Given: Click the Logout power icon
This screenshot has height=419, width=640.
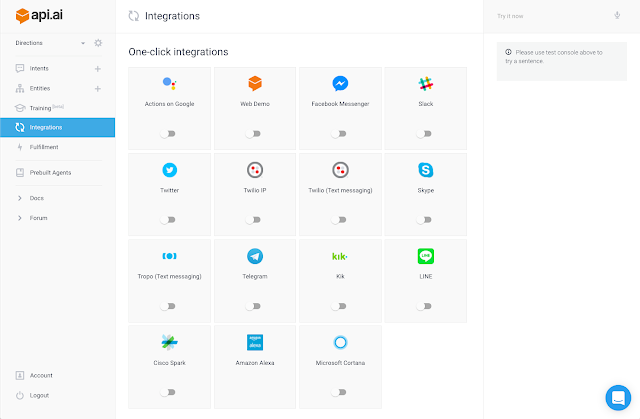Looking at the screenshot, I should coord(20,395).
